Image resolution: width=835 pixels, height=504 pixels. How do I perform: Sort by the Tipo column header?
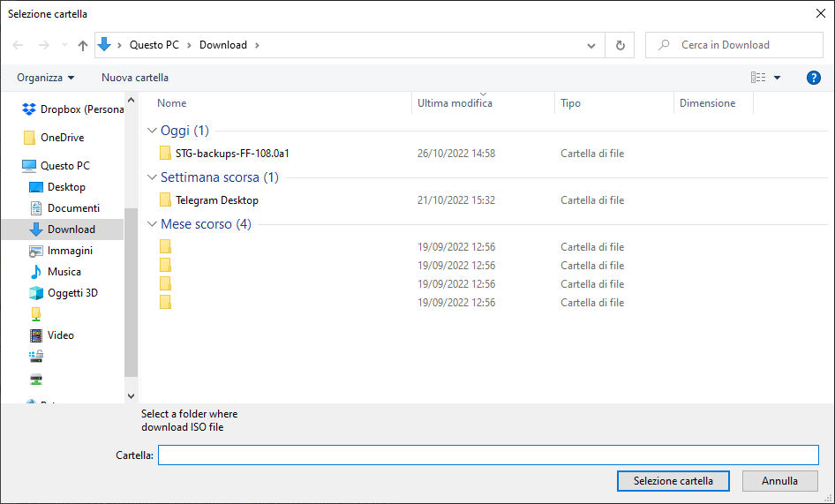(570, 103)
